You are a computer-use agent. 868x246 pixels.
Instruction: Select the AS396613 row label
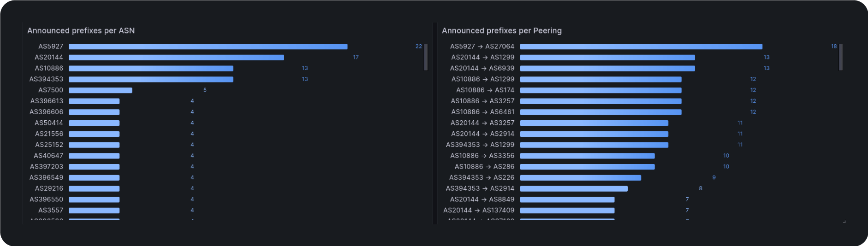(x=47, y=101)
